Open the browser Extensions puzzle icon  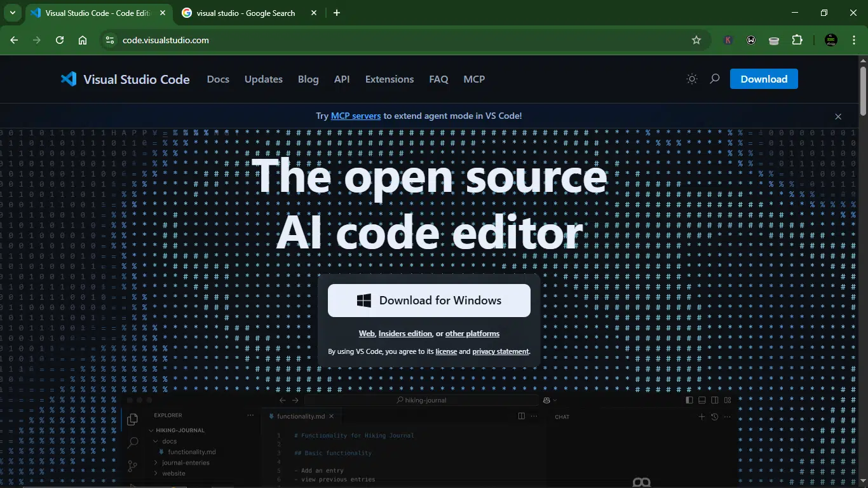coord(797,40)
